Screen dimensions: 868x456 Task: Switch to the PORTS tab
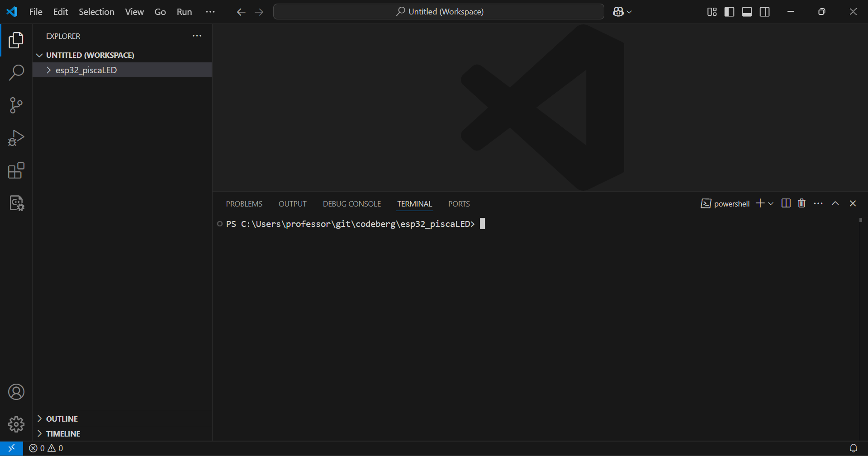point(459,204)
